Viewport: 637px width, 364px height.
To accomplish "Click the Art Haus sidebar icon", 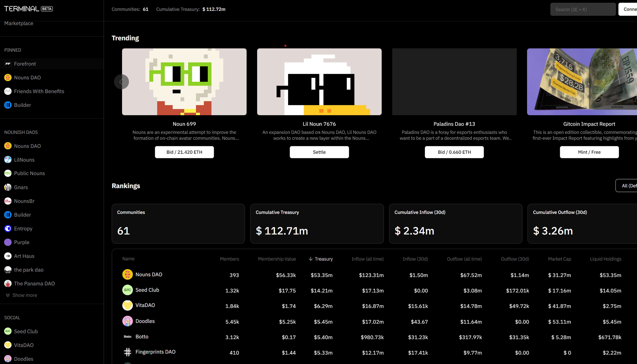I will 8,256.
